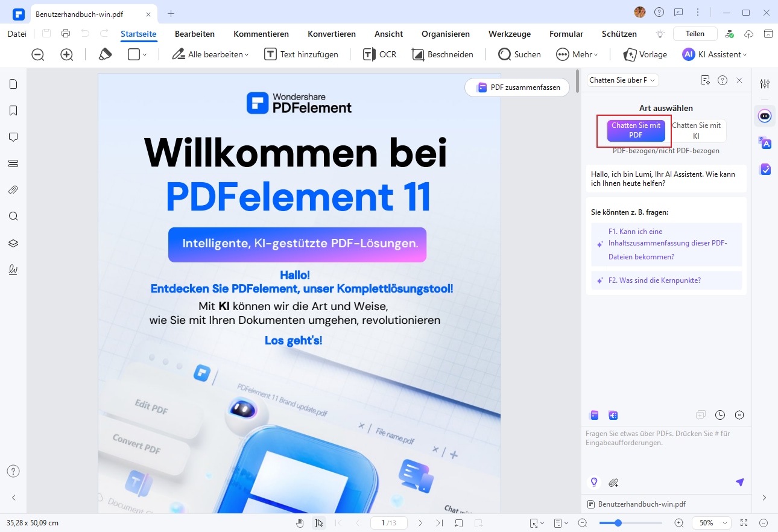Open the layers panel icon
The height and width of the screenshot is (532, 778).
[13, 243]
